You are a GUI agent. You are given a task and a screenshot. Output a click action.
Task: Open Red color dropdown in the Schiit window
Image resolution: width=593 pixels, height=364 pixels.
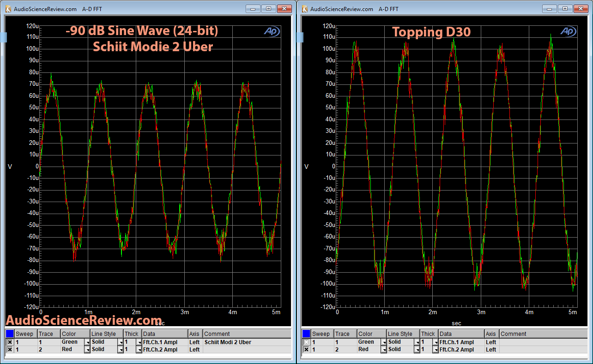pos(87,350)
